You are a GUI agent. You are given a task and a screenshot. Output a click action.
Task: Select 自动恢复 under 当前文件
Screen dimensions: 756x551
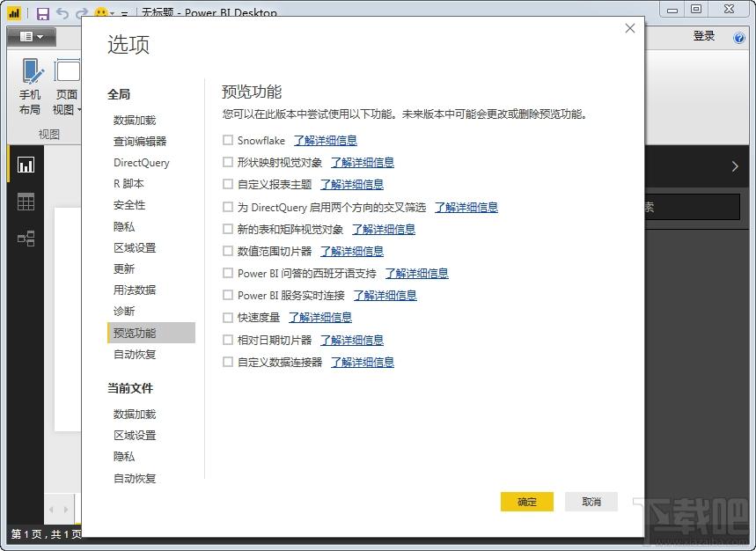tap(135, 478)
